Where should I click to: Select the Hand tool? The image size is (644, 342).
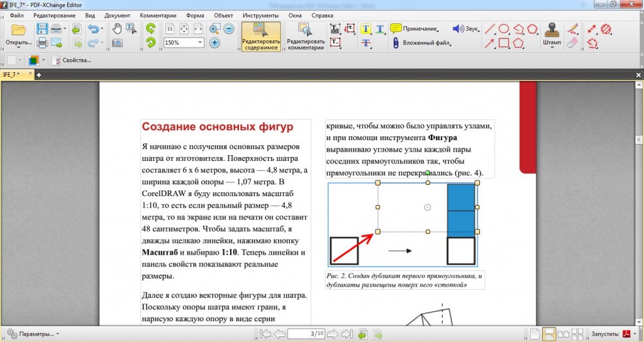click(118, 29)
